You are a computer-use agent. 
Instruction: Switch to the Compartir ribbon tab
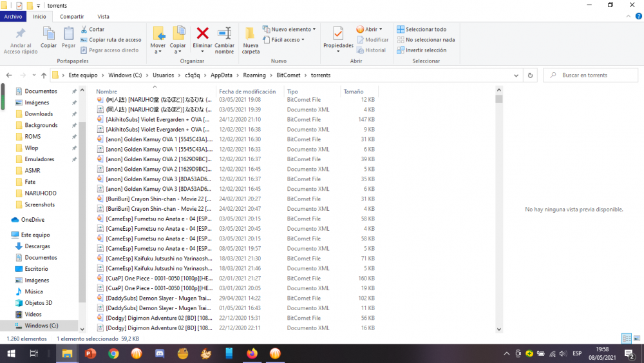(72, 17)
